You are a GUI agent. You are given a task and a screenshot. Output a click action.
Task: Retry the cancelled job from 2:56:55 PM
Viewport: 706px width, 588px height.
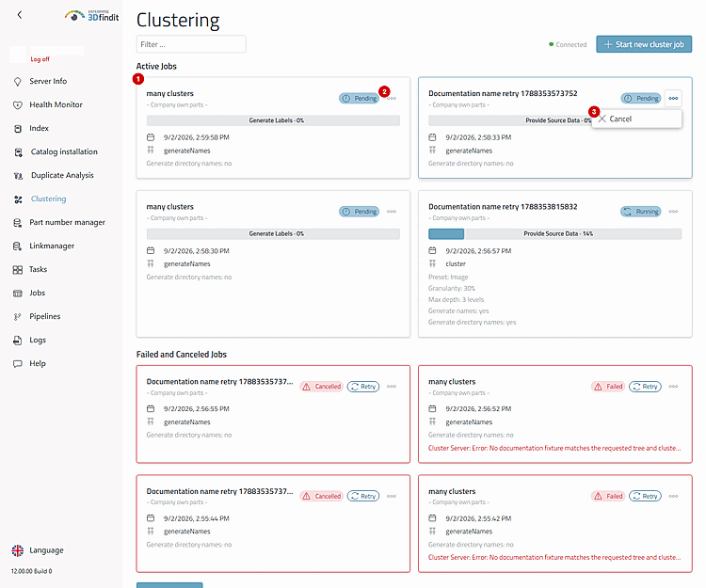tap(363, 387)
